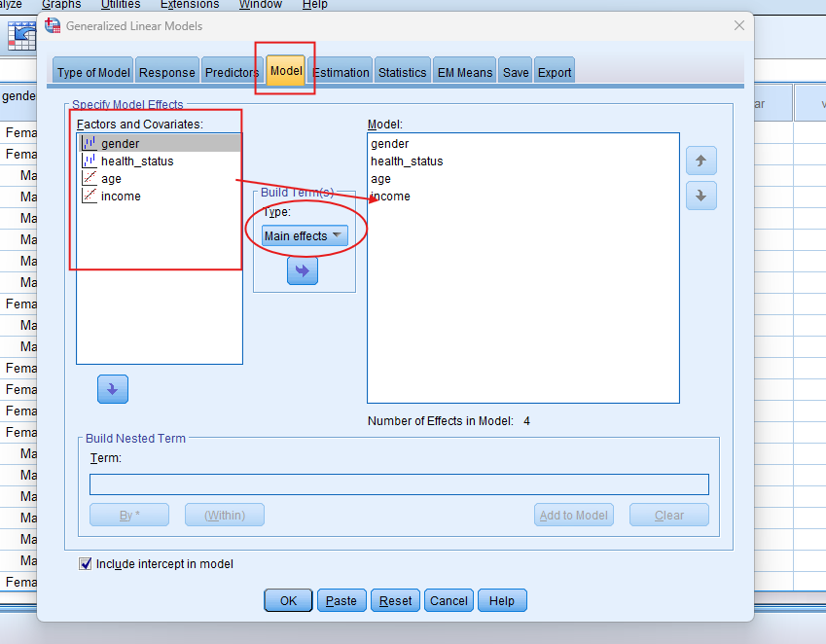Viewport: 826px width, 644px height.
Task: Click the Paste button
Action: (x=341, y=601)
